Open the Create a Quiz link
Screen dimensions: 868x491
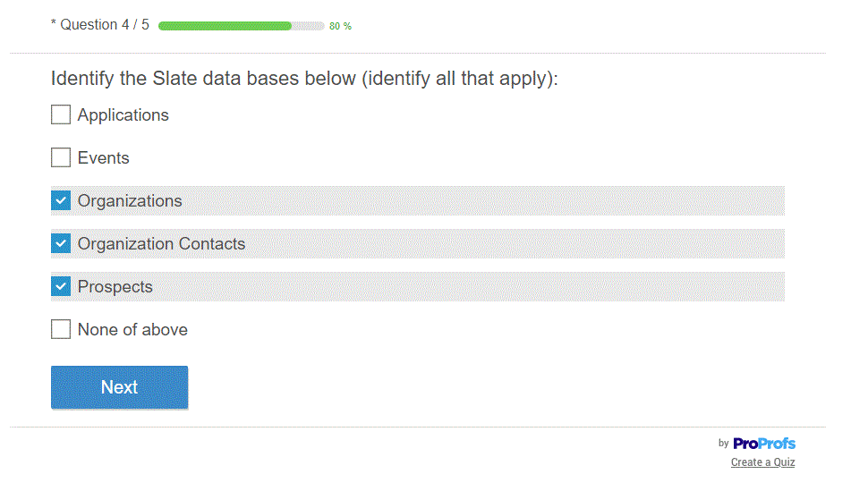tap(762, 462)
